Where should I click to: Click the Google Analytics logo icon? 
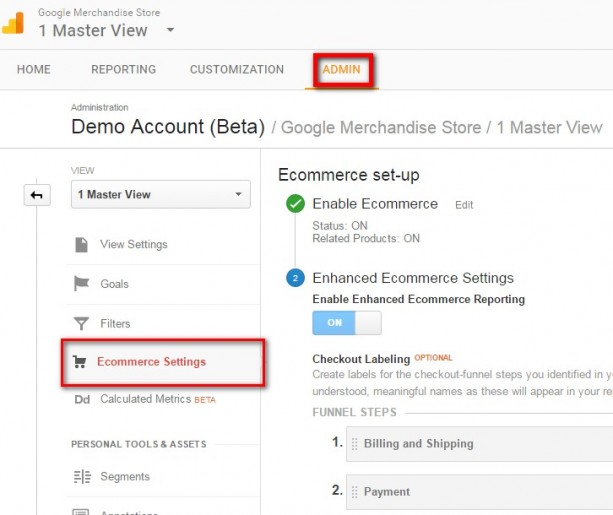pos(13,23)
